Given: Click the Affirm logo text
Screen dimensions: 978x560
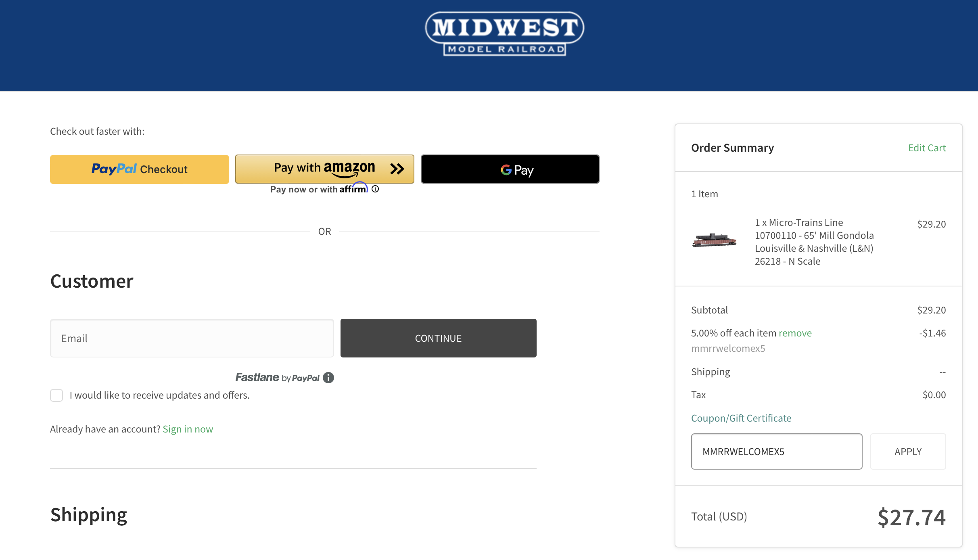Looking at the screenshot, I should click(353, 188).
